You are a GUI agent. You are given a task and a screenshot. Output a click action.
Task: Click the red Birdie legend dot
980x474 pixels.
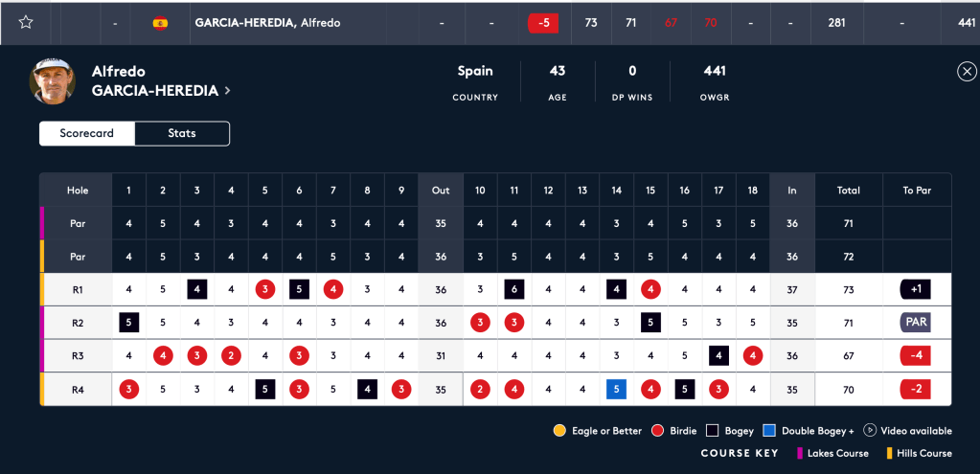[658, 431]
